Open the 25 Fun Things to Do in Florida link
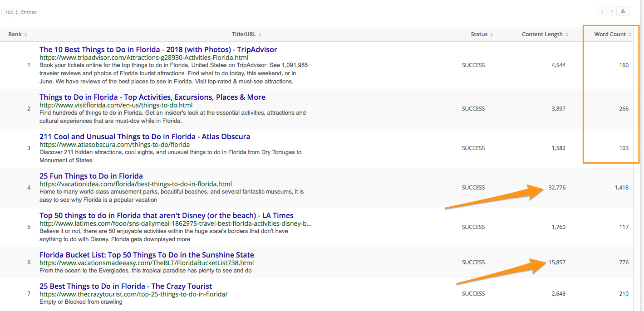This screenshot has height=311, width=644. (x=91, y=176)
